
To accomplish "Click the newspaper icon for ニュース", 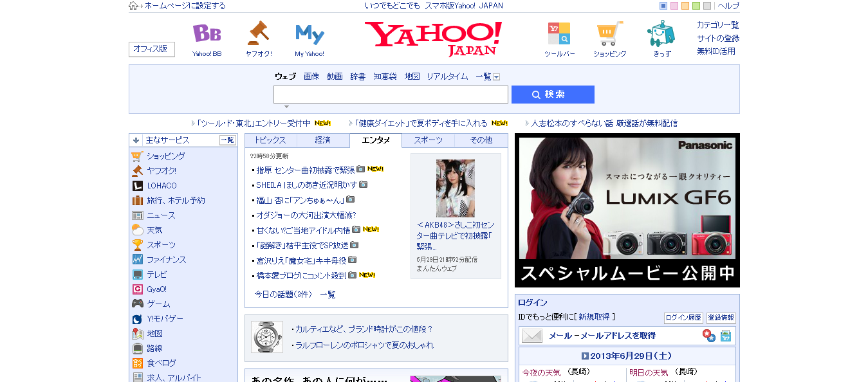I will (x=137, y=215).
